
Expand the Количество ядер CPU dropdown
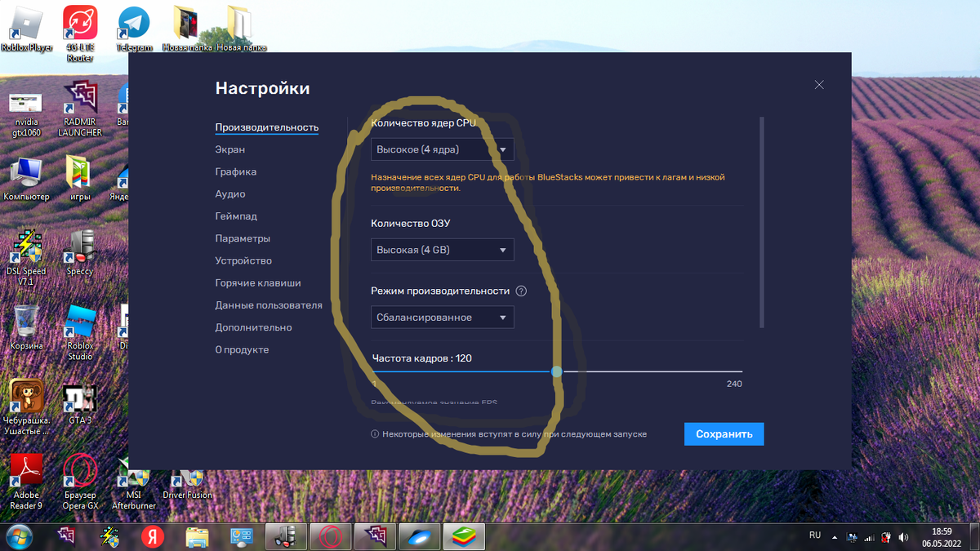pos(443,149)
